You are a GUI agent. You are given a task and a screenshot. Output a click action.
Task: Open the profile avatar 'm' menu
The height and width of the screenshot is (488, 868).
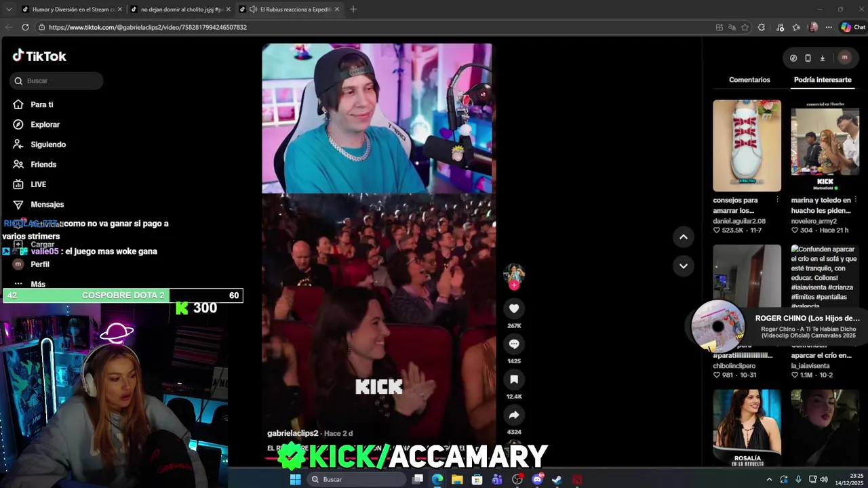click(x=844, y=58)
